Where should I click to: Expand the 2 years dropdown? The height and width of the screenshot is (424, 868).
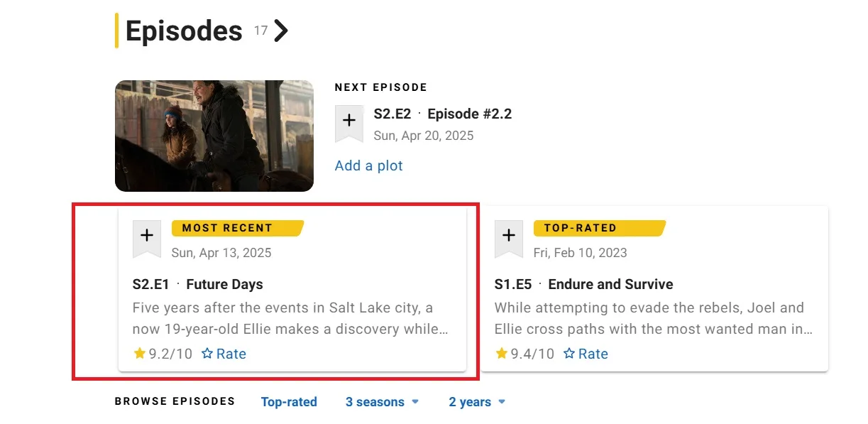(477, 402)
